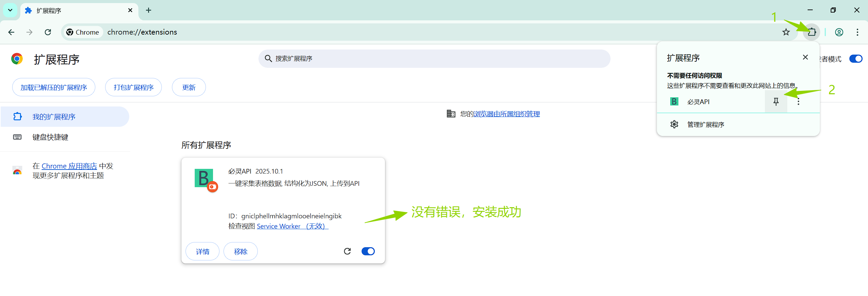868x296 pixels.
Task: Open 管理扩展程序 from the popup
Action: [x=706, y=124]
